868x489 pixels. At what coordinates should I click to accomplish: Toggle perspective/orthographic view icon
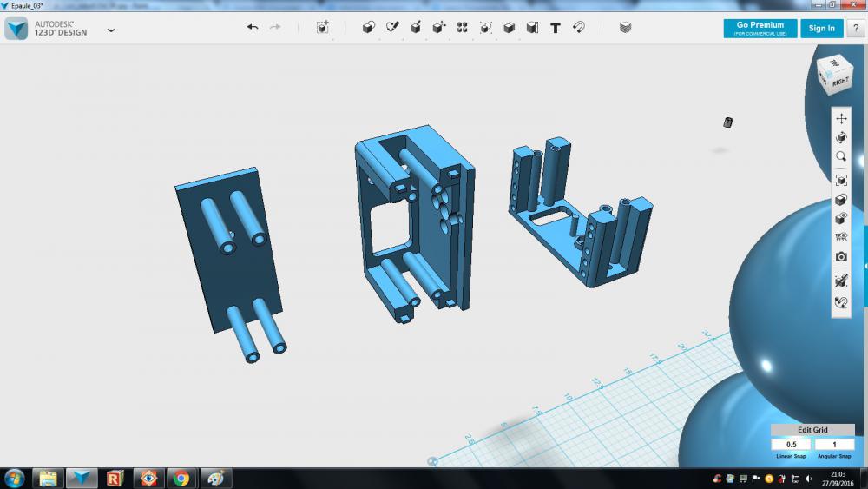pyautogui.click(x=841, y=200)
